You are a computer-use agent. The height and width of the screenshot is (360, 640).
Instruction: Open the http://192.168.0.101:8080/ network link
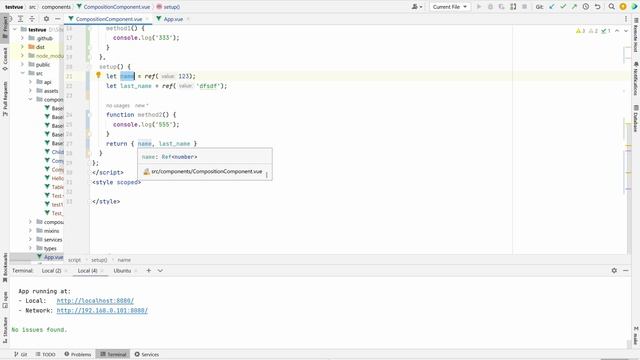[x=102, y=311]
